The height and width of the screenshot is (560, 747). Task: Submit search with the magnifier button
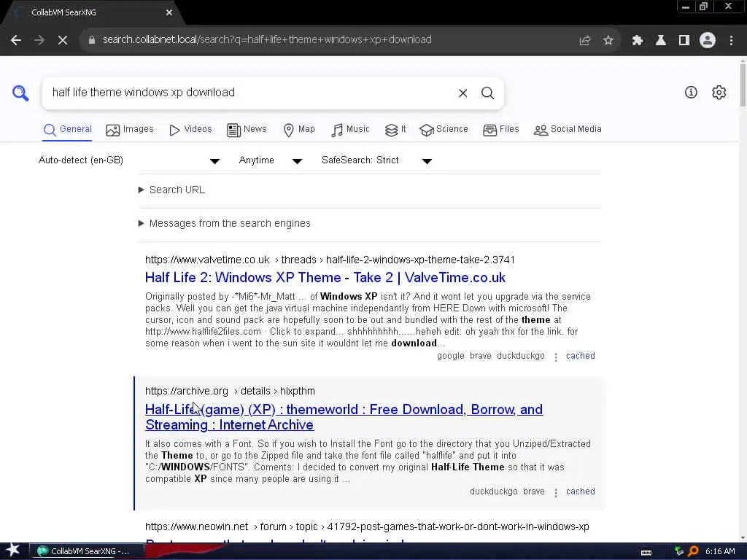pos(487,93)
